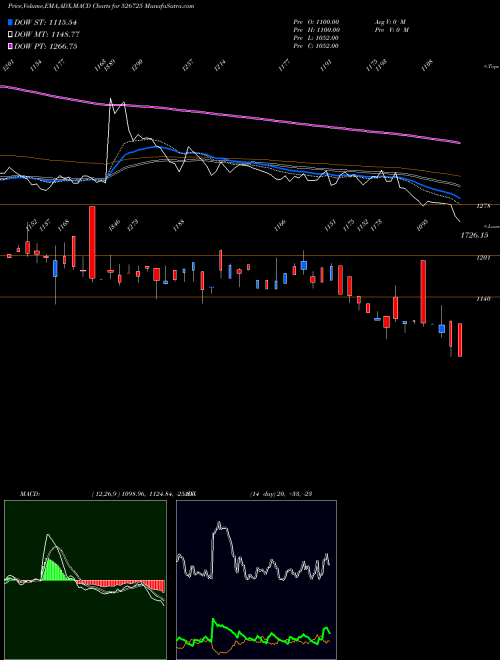Click the 'Pre H: 1100.00' value
The image size is (500, 660).
[x=316, y=30]
